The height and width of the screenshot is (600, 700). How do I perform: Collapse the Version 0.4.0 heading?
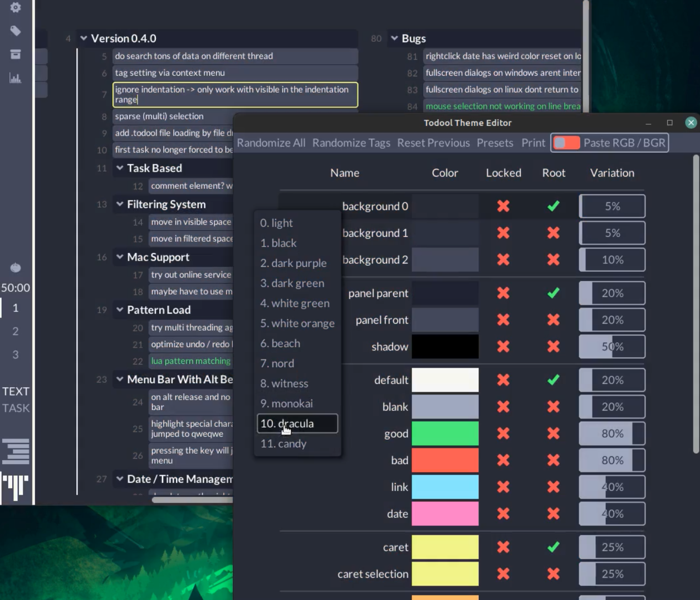click(x=84, y=38)
